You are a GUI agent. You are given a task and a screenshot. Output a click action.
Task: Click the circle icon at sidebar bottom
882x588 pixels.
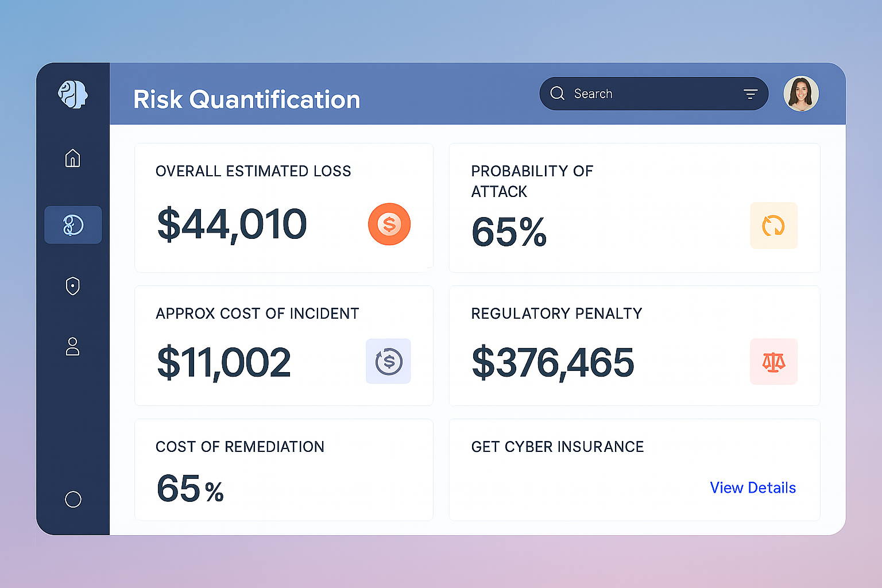click(x=73, y=500)
